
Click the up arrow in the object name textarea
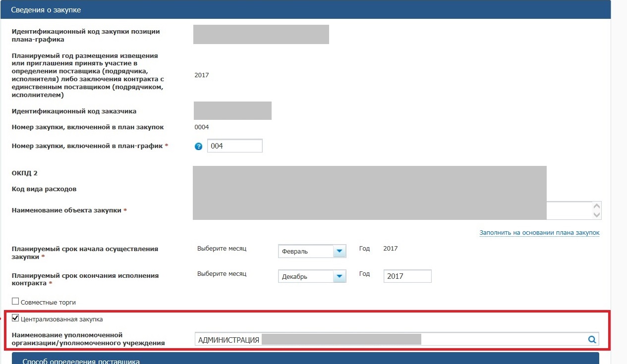coord(597,206)
